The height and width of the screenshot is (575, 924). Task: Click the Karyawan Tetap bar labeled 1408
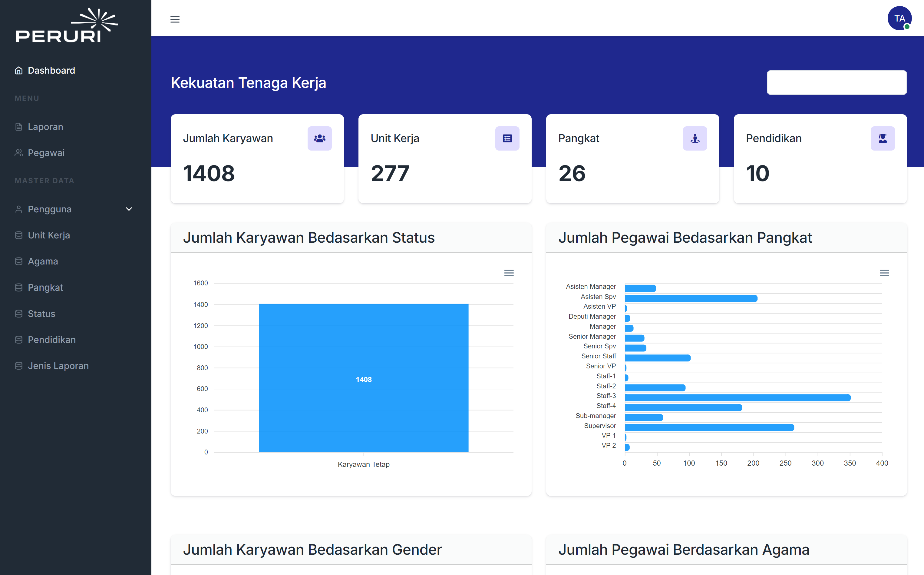click(364, 378)
